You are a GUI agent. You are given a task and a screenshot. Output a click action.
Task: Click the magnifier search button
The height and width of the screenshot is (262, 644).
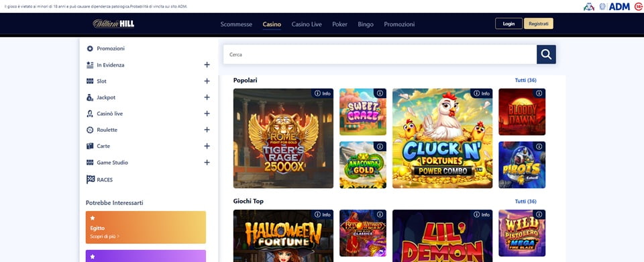pyautogui.click(x=546, y=54)
